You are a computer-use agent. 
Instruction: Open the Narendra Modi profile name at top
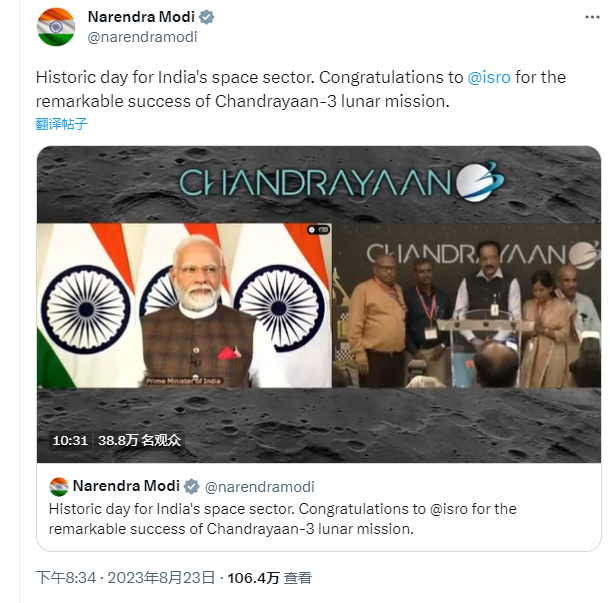tap(142, 18)
